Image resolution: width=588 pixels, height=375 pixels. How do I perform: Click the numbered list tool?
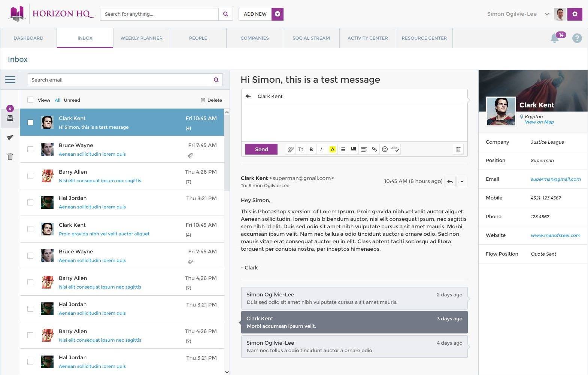353,149
